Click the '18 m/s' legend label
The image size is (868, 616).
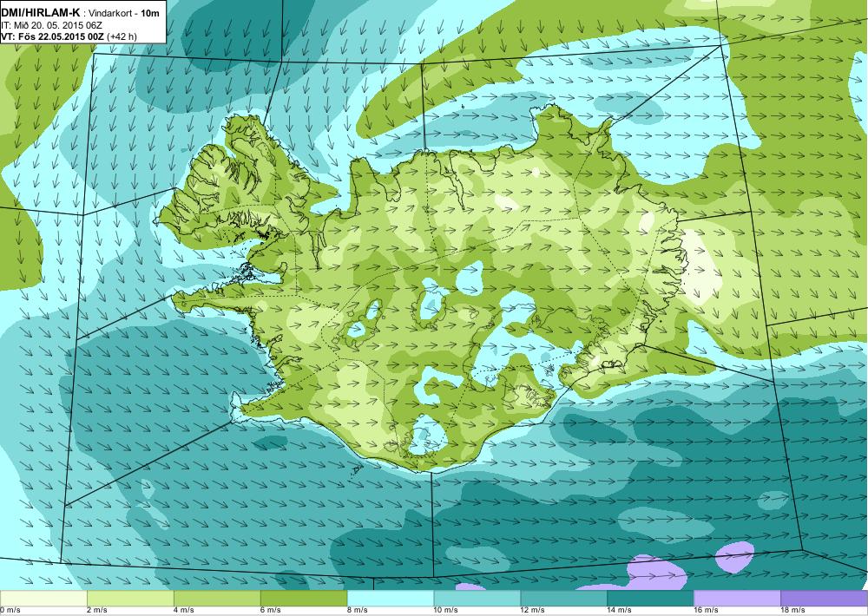click(x=792, y=611)
